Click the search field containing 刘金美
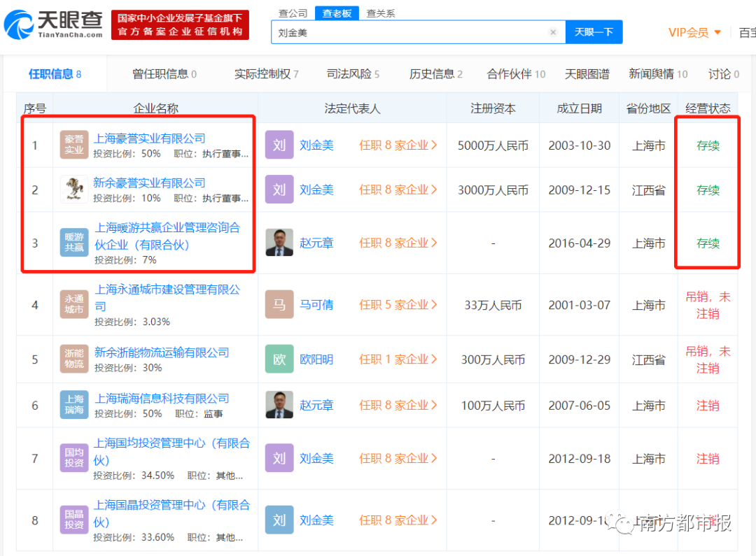 [x=418, y=32]
